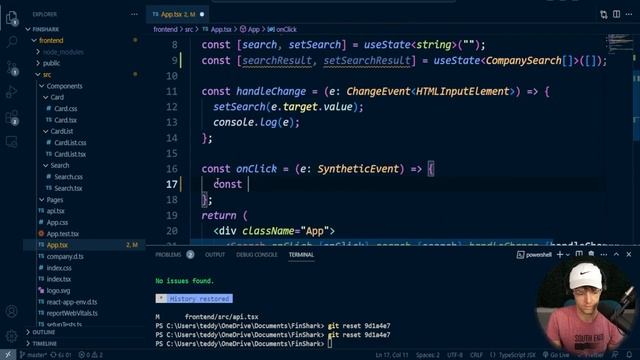Open terminal panel more actions ellipsis
The width and height of the screenshot is (640, 360).
click(604, 254)
